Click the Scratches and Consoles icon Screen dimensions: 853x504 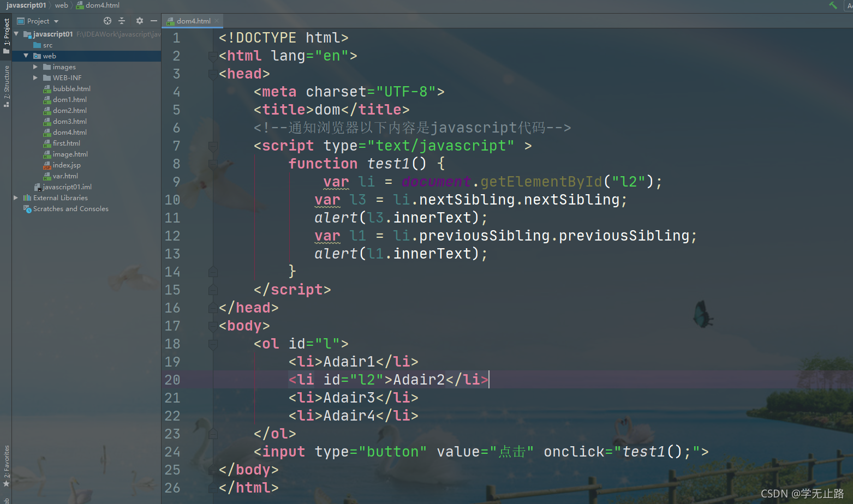click(27, 209)
